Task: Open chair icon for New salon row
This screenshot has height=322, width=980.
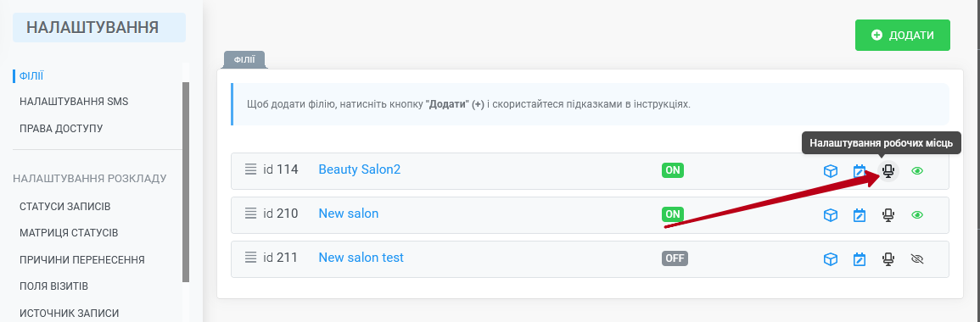Action: click(x=888, y=215)
